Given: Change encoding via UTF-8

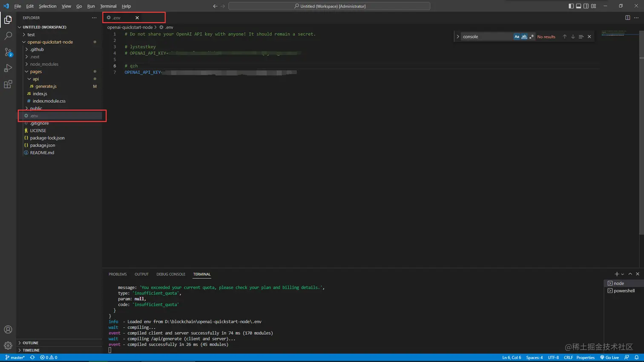Looking at the screenshot, I should 553,358.
